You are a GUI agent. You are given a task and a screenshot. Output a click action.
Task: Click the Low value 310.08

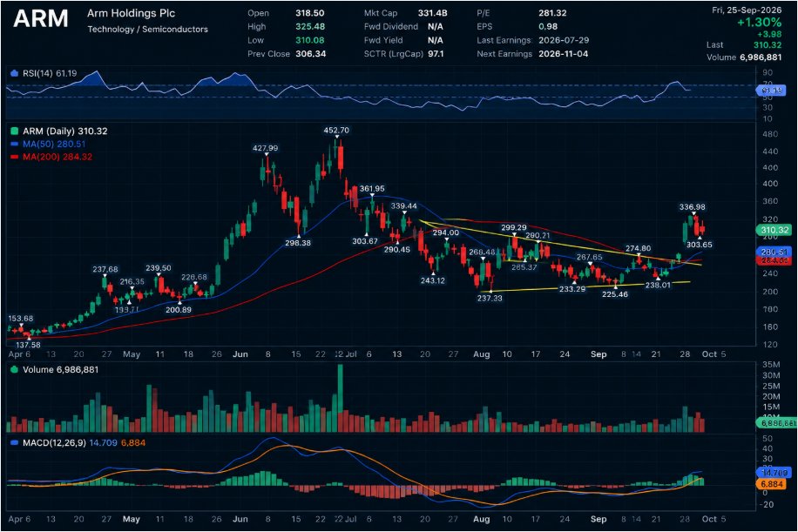[309, 40]
